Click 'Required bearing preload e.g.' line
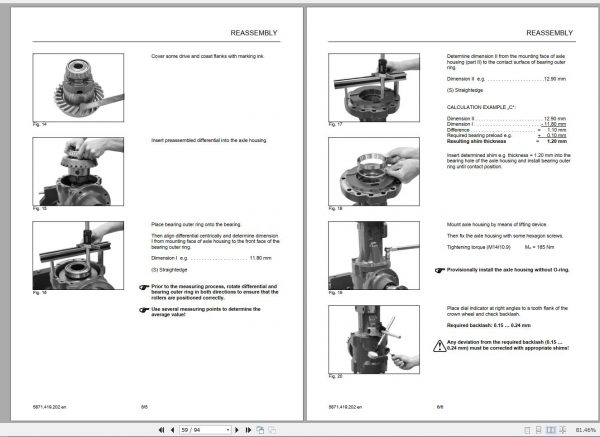The width and height of the screenshot is (600, 437). pyautogui.click(x=507, y=135)
